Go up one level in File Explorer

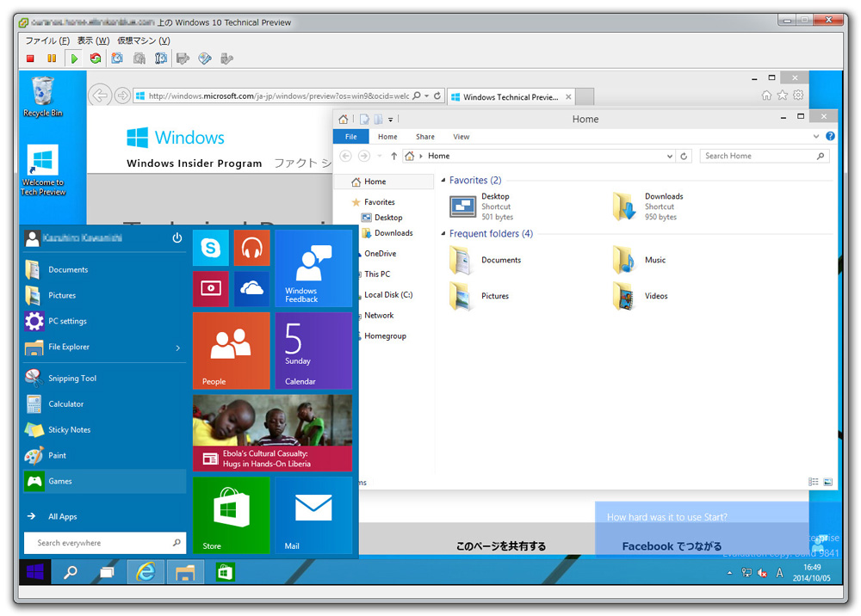393,156
